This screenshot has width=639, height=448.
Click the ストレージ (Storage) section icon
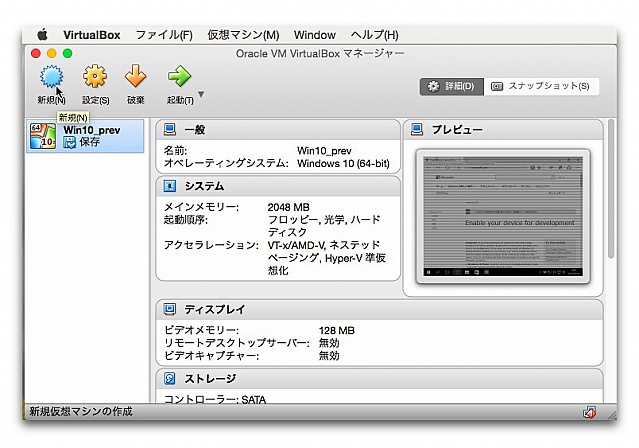pyautogui.click(x=170, y=378)
